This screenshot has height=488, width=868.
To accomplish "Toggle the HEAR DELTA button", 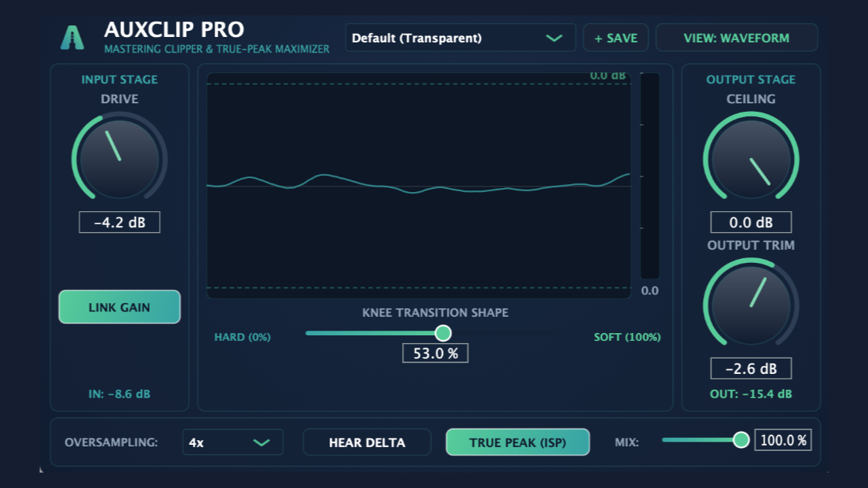I will tap(367, 442).
